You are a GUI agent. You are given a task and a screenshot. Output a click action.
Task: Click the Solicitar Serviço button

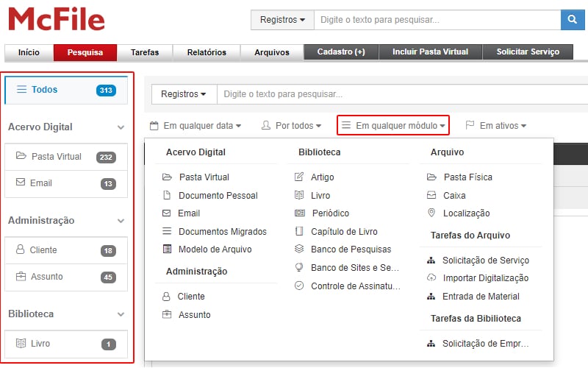(528, 52)
